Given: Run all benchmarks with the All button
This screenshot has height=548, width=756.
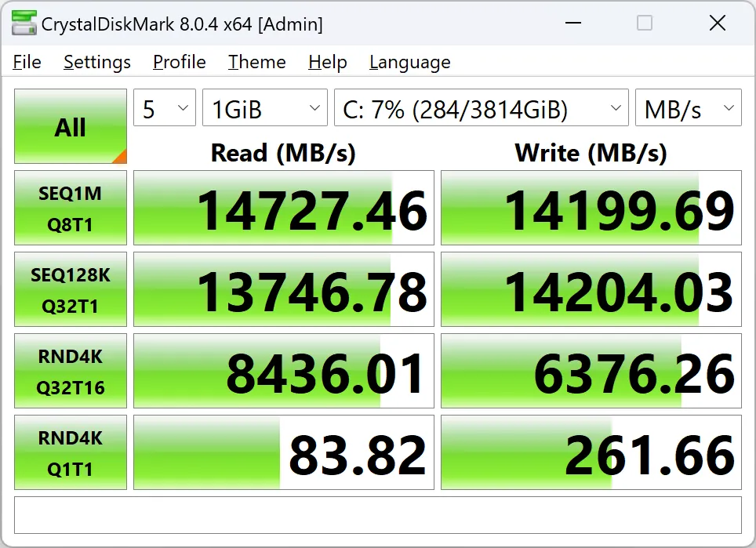Looking at the screenshot, I should (71, 127).
